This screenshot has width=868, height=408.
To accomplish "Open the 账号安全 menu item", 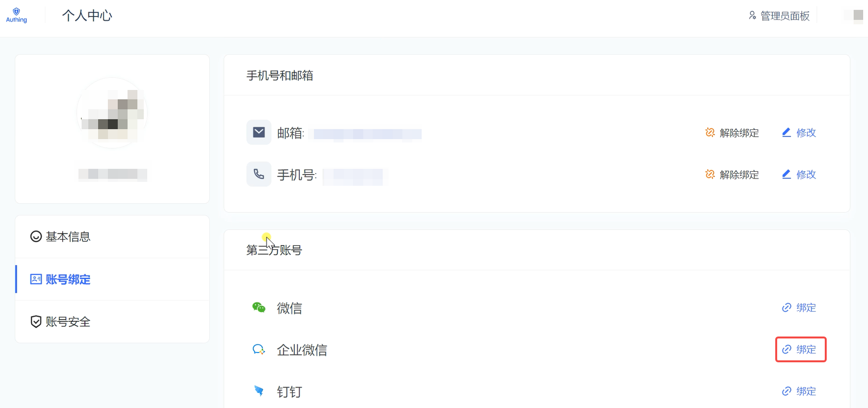I will tap(61, 322).
